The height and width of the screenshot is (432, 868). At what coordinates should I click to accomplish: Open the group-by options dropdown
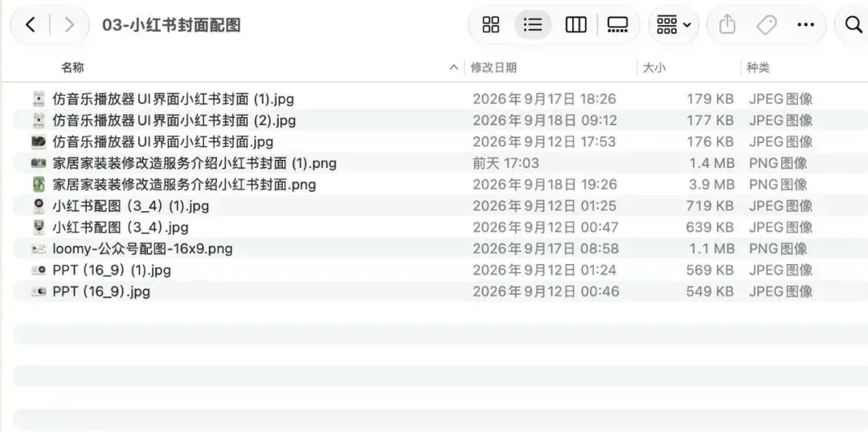pos(674,24)
